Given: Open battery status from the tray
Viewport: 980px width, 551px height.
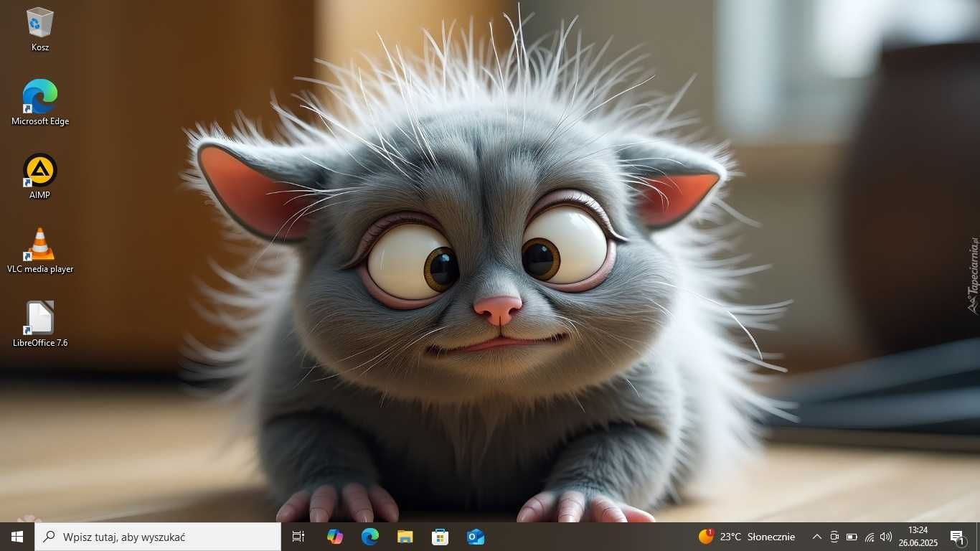Looking at the screenshot, I should (x=852, y=537).
